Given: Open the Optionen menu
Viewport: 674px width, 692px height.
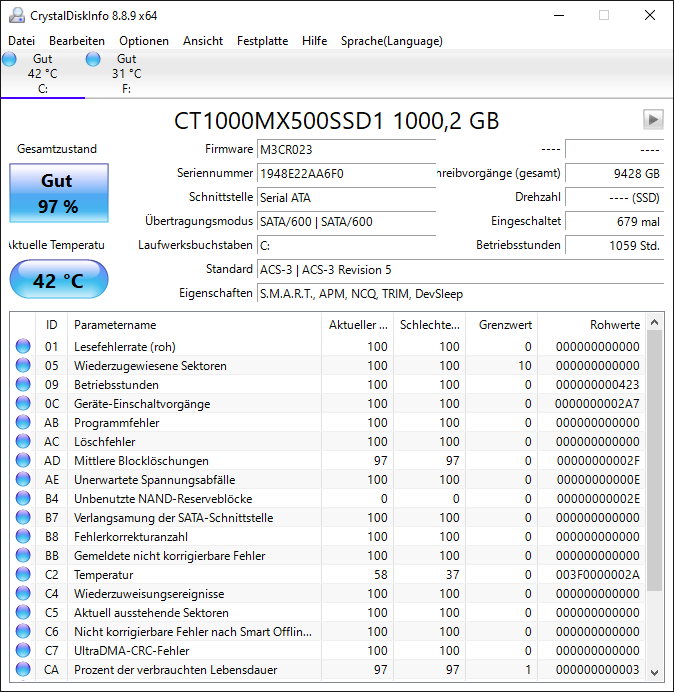Looking at the screenshot, I should (144, 41).
